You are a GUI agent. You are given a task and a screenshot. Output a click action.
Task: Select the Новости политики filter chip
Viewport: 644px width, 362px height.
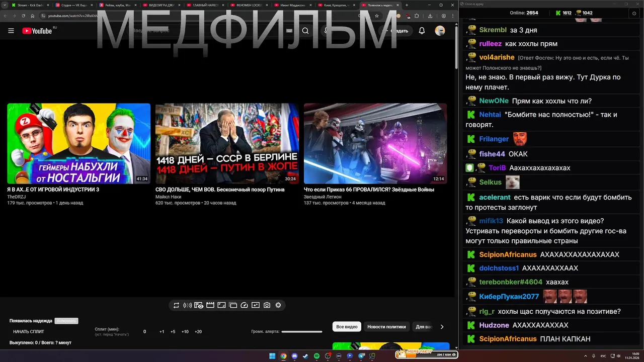click(x=386, y=327)
